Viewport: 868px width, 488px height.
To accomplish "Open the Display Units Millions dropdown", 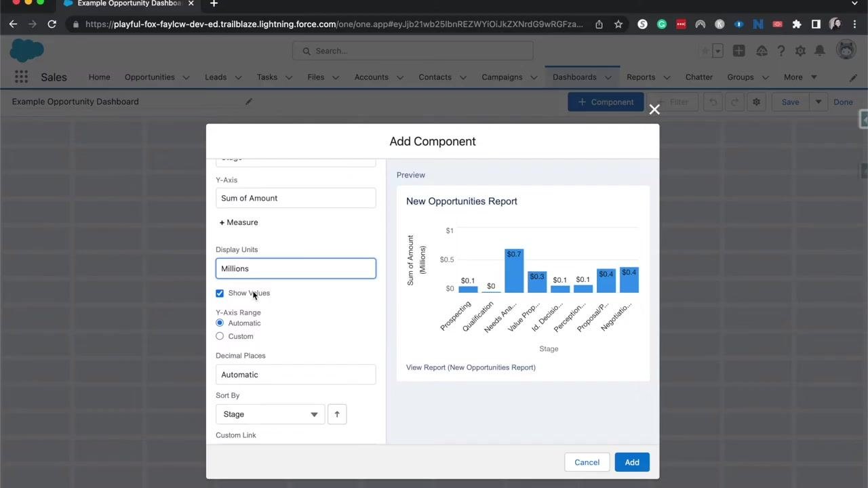I will tap(296, 268).
